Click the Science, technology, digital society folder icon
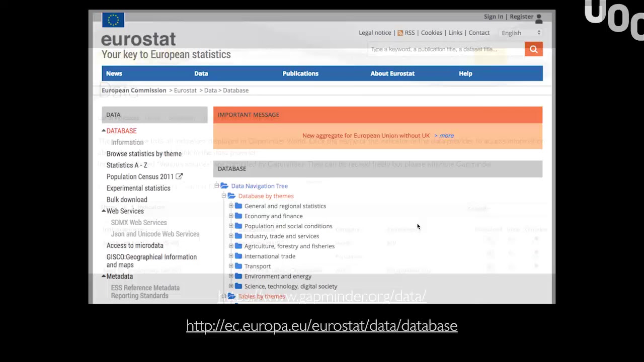 coord(238,287)
